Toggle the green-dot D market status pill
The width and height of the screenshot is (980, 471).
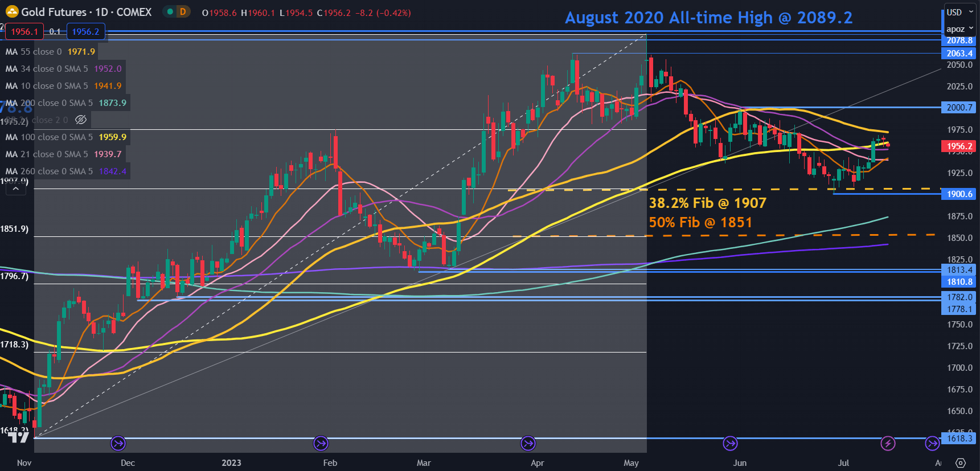[x=177, y=12]
